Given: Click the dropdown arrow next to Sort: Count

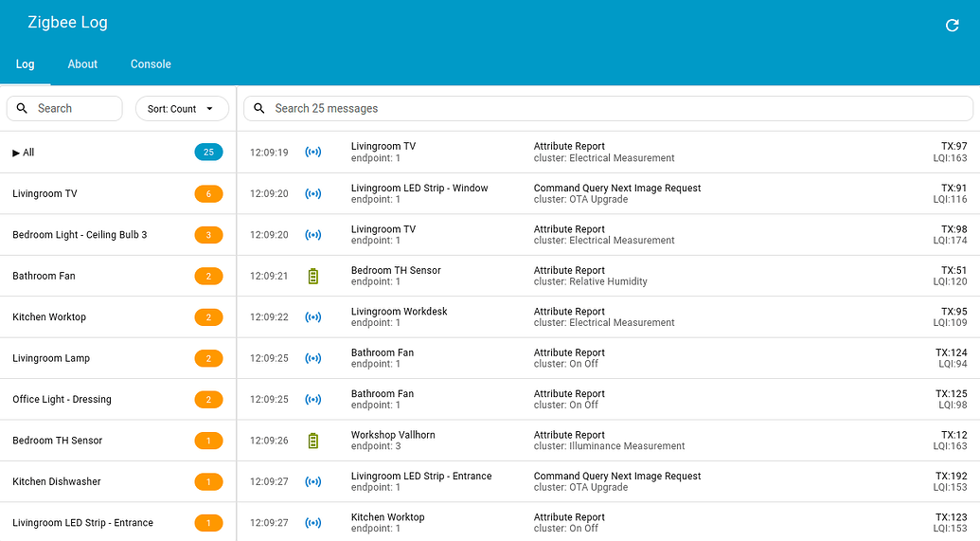Looking at the screenshot, I should click(x=209, y=109).
